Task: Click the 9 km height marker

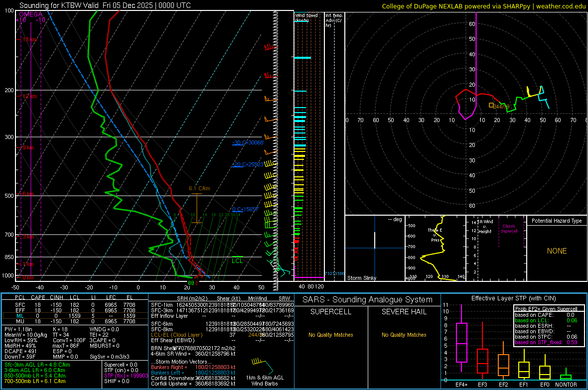Action: click(x=28, y=148)
